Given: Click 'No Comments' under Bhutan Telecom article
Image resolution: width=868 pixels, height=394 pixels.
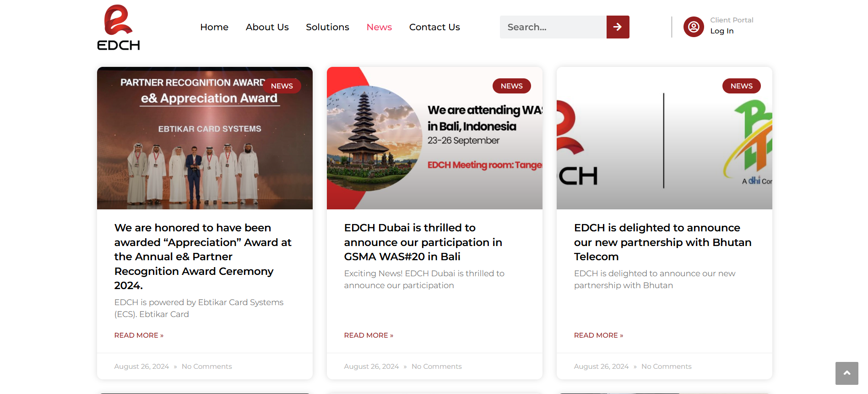Looking at the screenshot, I should click(x=667, y=367).
